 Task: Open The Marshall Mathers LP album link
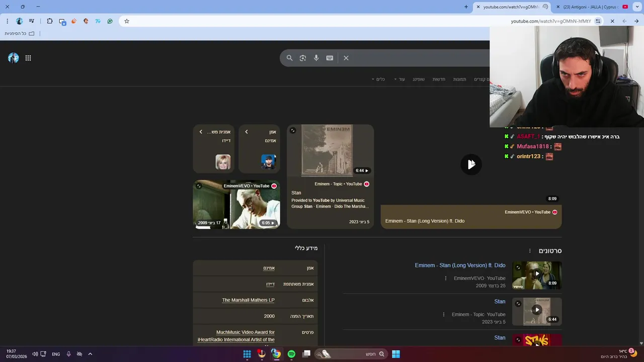pos(249,300)
